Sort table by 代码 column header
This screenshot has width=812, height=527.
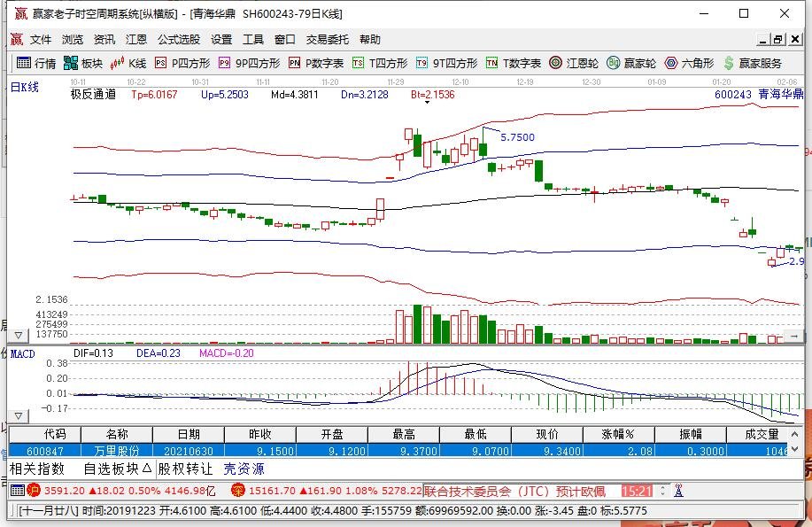[x=45, y=434]
